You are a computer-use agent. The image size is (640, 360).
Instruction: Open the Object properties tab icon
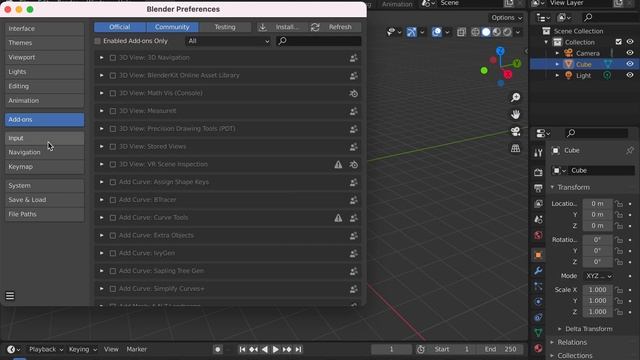click(538, 255)
